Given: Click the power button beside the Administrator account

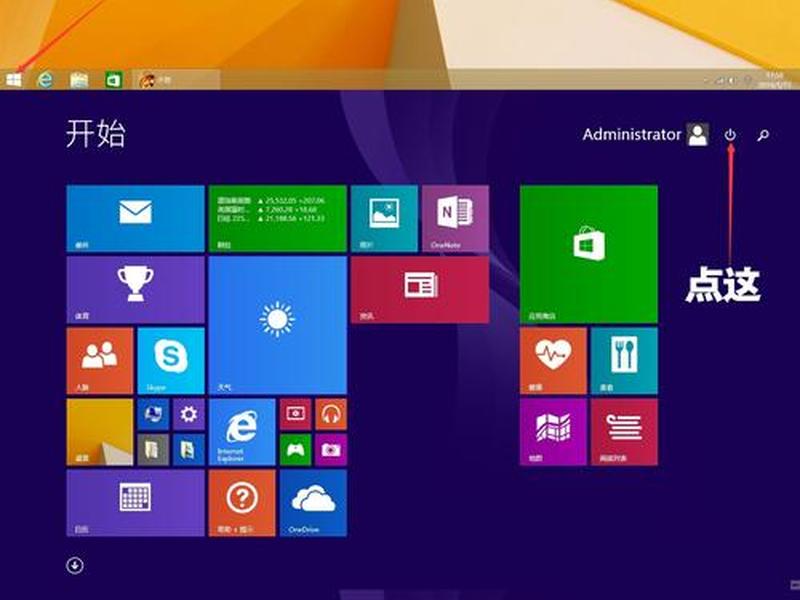Looking at the screenshot, I should point(730,135).
